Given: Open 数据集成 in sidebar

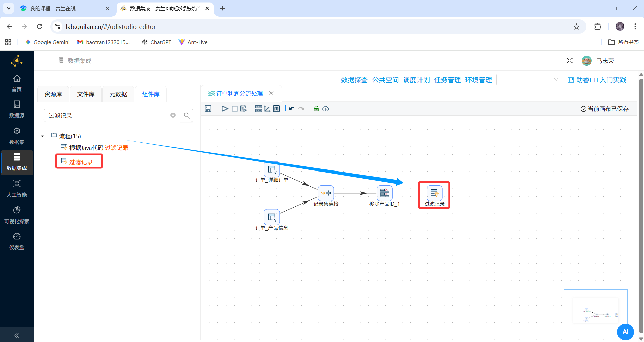Looking at the screenshot, I should click(17, 162).
